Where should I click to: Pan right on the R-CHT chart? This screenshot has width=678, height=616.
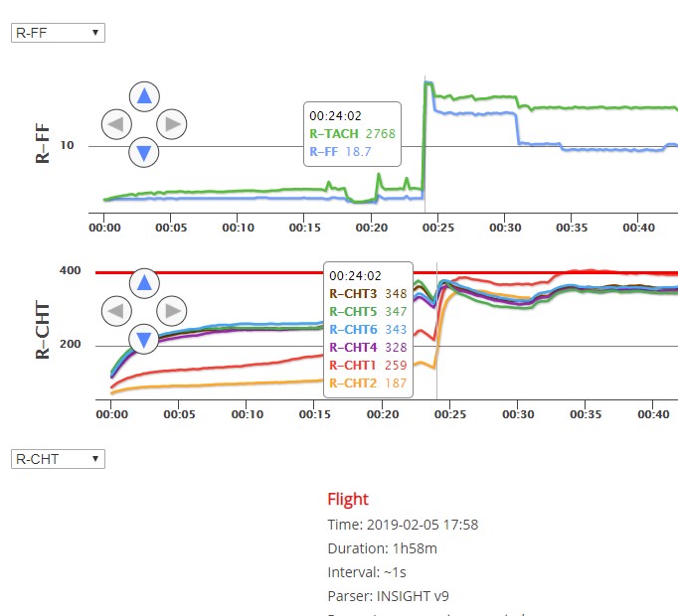click(172, 312)
